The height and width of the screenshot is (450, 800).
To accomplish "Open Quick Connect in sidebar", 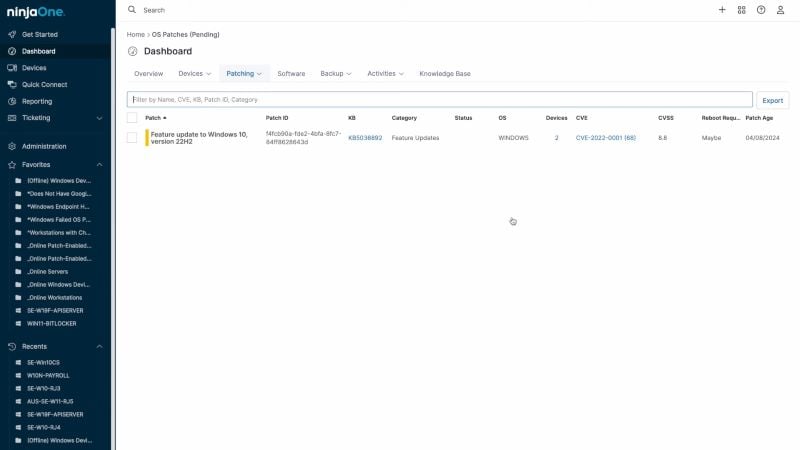I will coord(44,85).
